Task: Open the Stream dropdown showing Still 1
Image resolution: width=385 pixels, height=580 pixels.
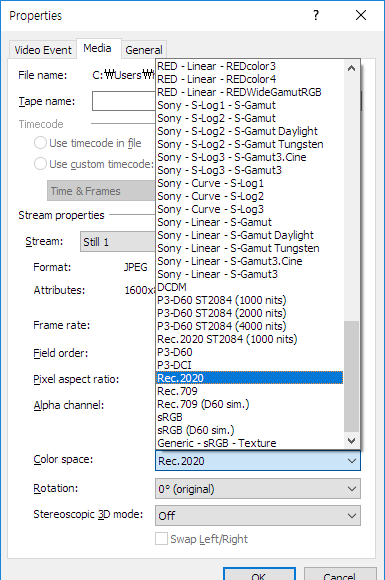Action: pyautogui.click(x=118, y=242)
